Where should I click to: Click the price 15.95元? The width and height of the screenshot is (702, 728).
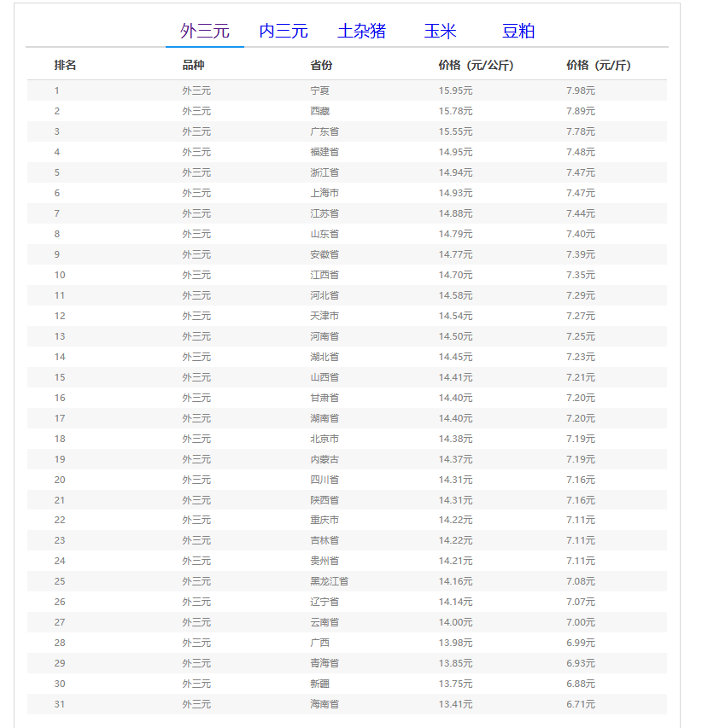pos(456,90)
